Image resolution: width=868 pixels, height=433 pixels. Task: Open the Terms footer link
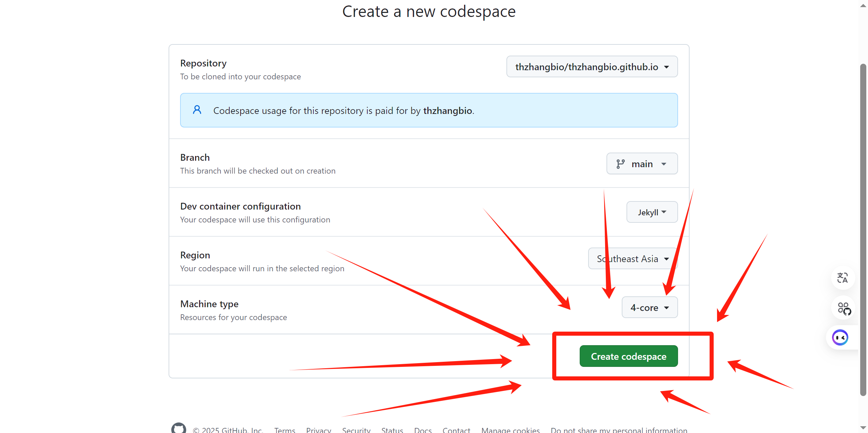(285, 430)
